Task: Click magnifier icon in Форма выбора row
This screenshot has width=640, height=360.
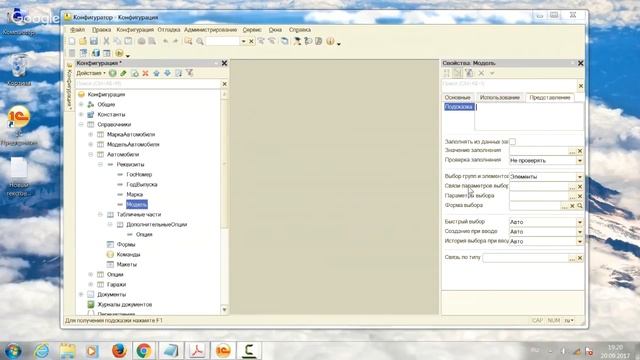Action: tap(580, 206)
